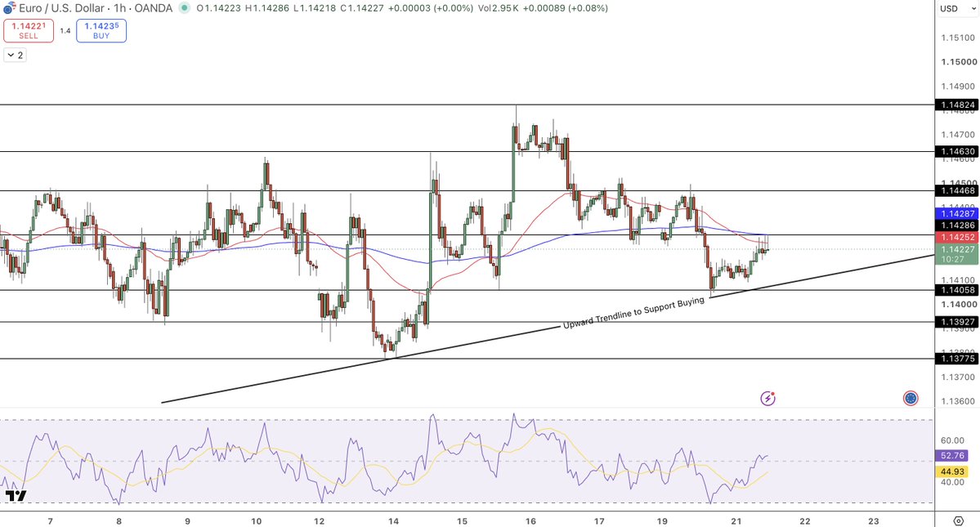Image resolution: width=980 pixels, height=527 pixels.
Task: Click date 16 on time axis
Action: tap(530, 520)
